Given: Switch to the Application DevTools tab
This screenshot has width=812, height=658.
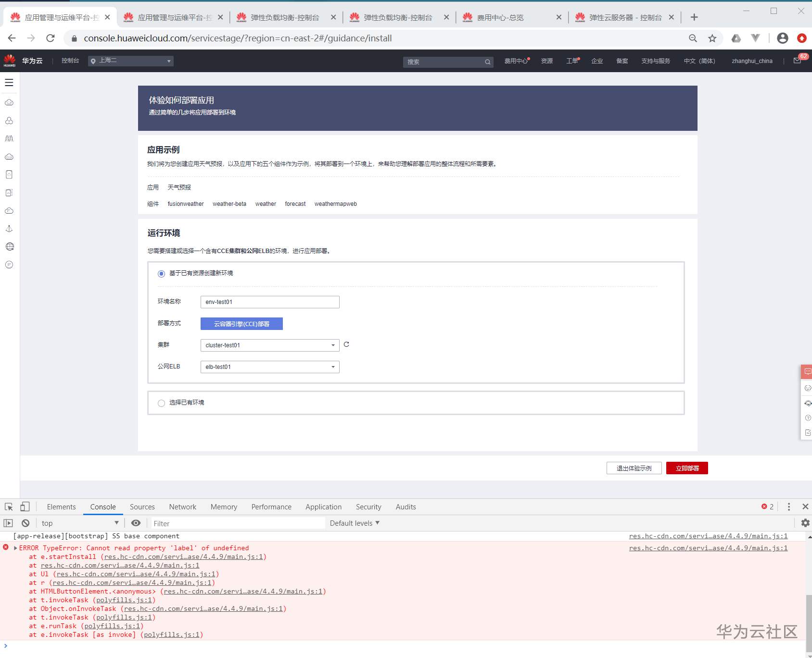Looking at the screenshot, I should 324,506.
